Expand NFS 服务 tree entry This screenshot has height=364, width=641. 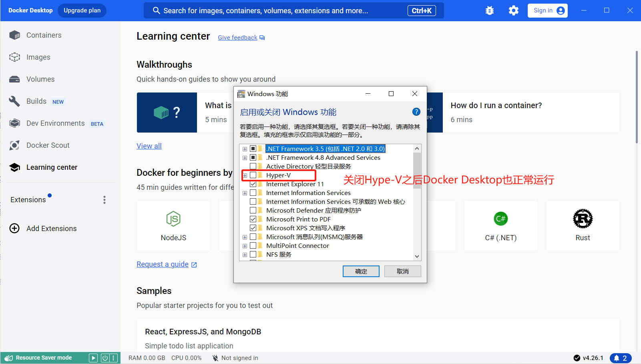245,254
